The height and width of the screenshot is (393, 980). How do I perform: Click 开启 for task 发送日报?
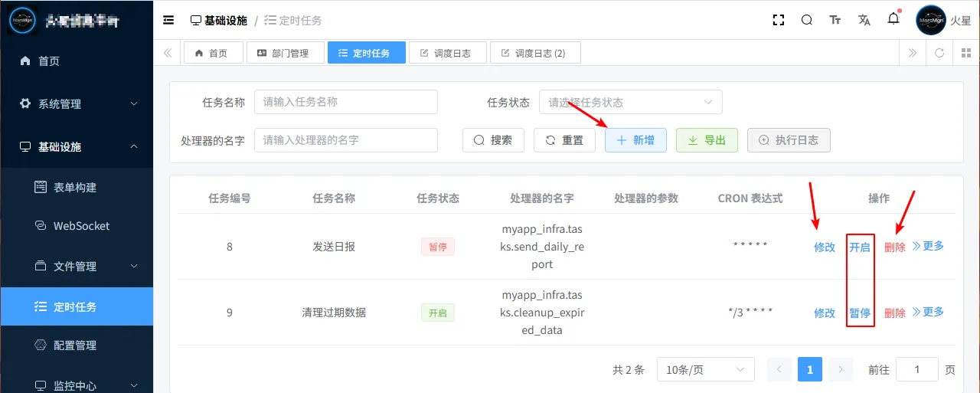860,247
